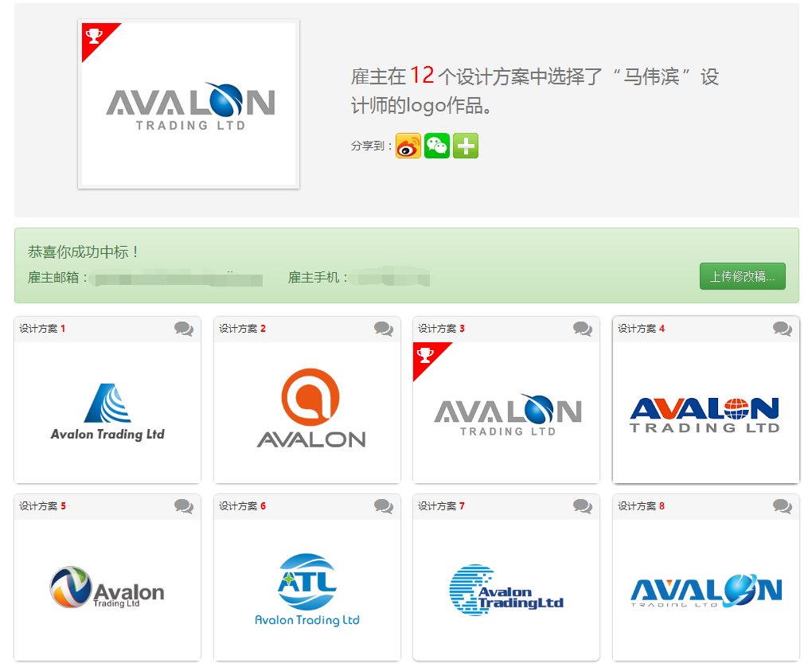Select the blue striped Avalon Trading Ltd logo
812x667 pixels.
(x=107, y=412)
